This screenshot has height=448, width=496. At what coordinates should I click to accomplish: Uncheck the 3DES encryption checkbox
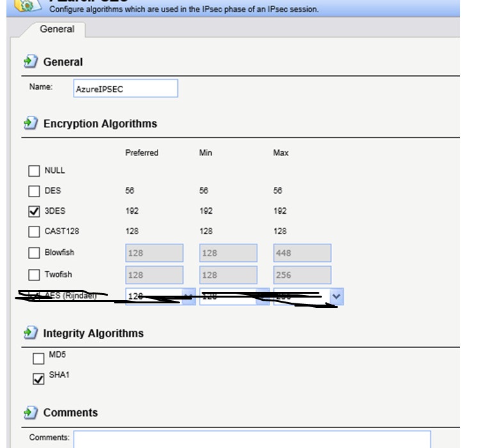34,211
